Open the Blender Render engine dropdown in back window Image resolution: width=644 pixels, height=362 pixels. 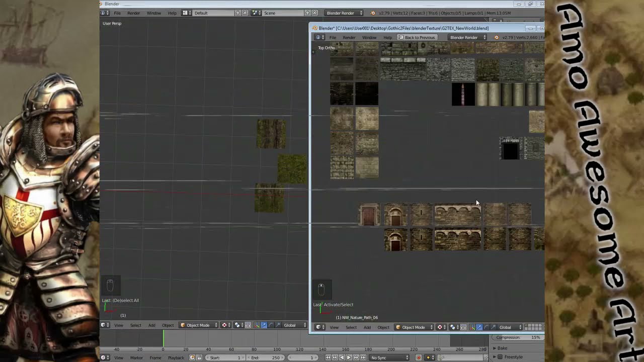click(344, 13)
